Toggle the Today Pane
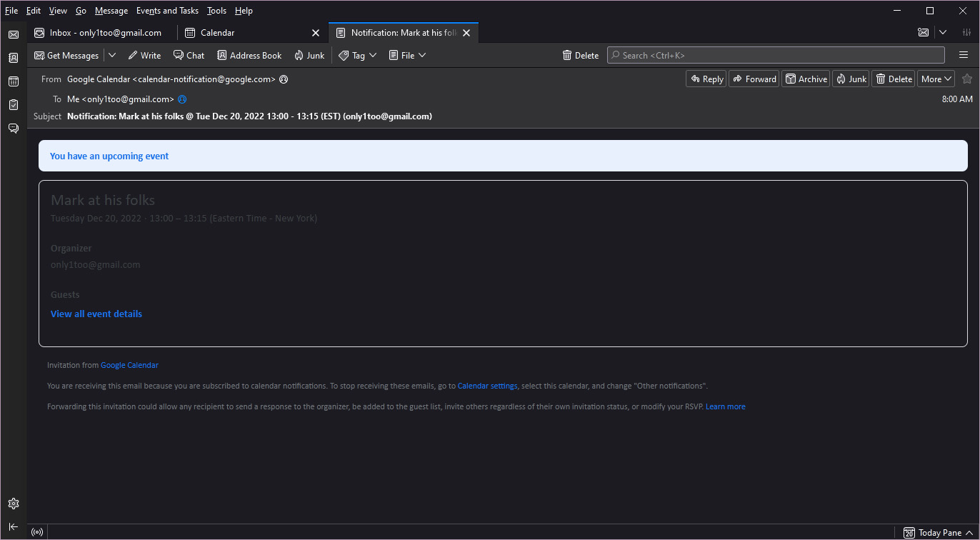This screenshot has height=540, width=980. coord(933,533)
